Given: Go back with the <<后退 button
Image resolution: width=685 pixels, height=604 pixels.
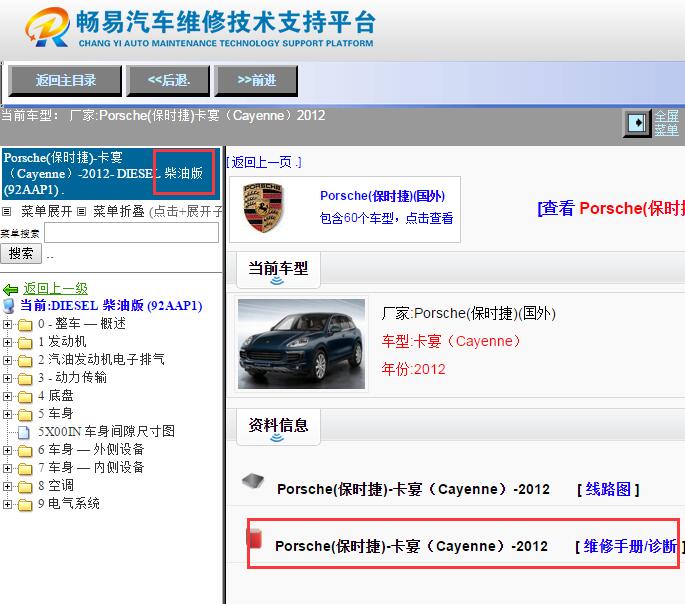Looking at the screenshot, I should [x=168, y=81].
